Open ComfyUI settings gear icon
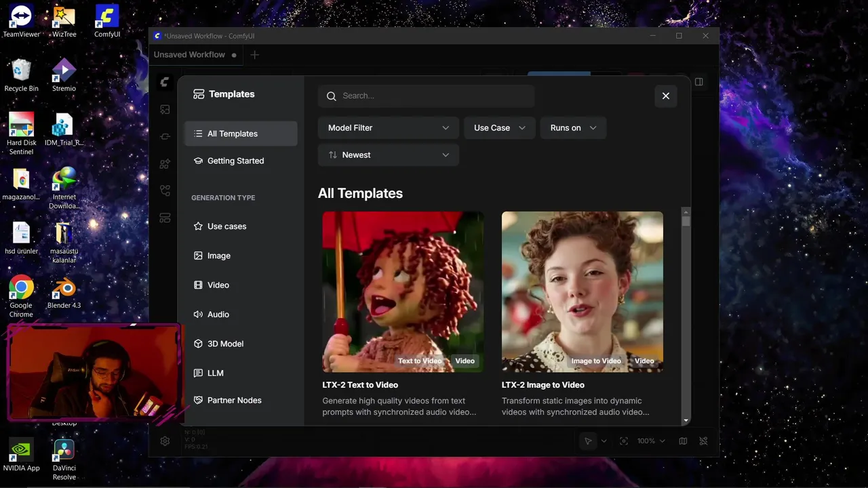Image resolution: width=868 pixels, height=488 pixels. pyautogui.click(x=165, y=441)
